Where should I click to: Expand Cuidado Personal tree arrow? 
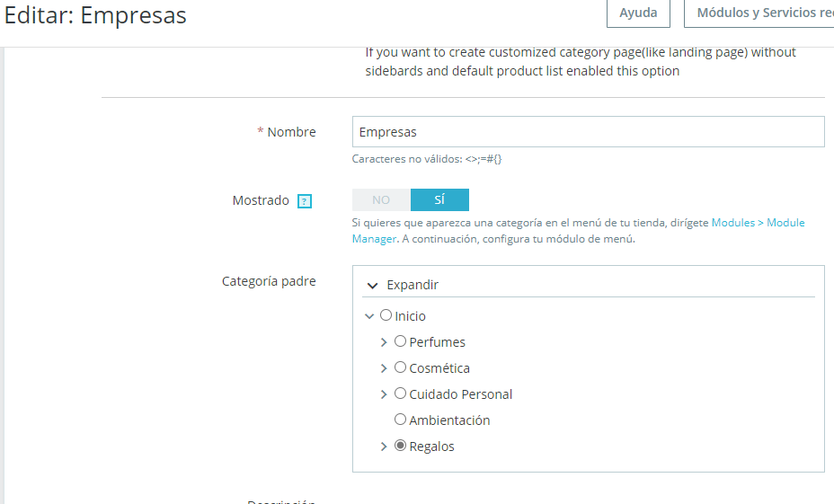click(384, 394)
